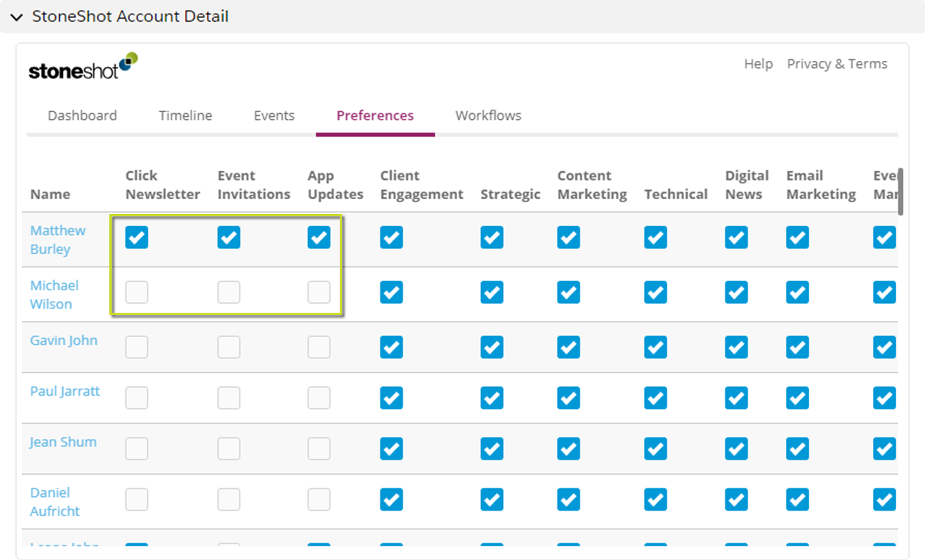This screenshot has height=560, width=925.
Task: Uncheck App Updates for Matthew Burley
Action: coord(319,237)
